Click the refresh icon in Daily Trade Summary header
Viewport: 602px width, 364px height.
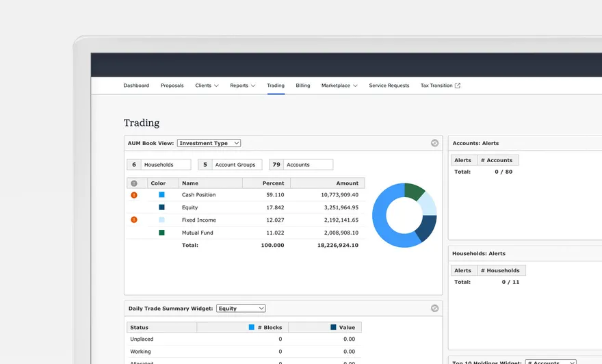tap(434, 309)
